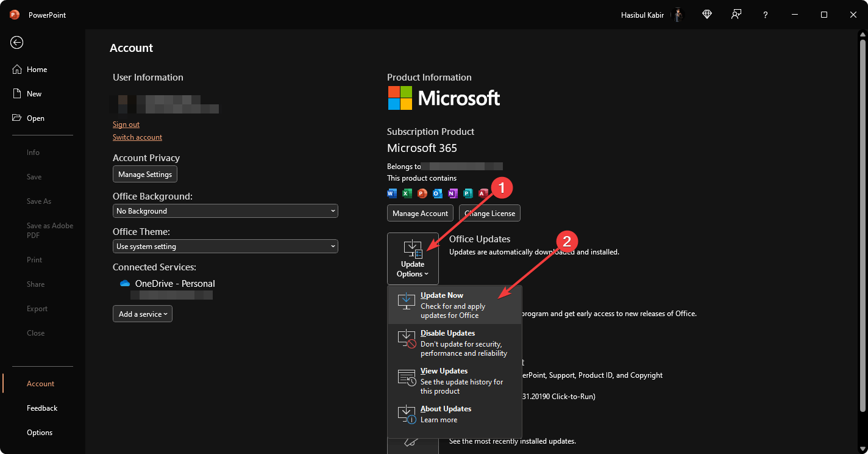Click the Manage Settings button
The height and width of the screenshot is (454, 868).
coord(145,175)
